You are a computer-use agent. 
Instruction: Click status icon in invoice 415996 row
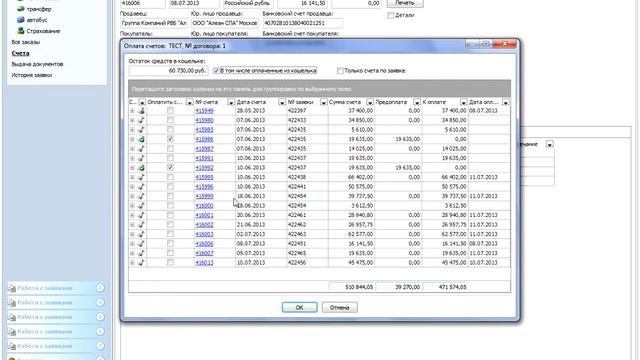(x=141, y=187)
